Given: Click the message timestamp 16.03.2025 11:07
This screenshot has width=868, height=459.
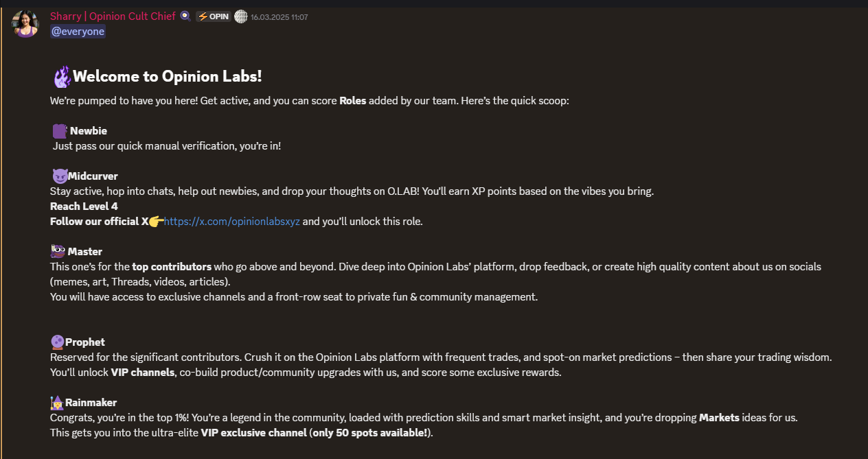Looking at the screenshot, I should (279, 17).
